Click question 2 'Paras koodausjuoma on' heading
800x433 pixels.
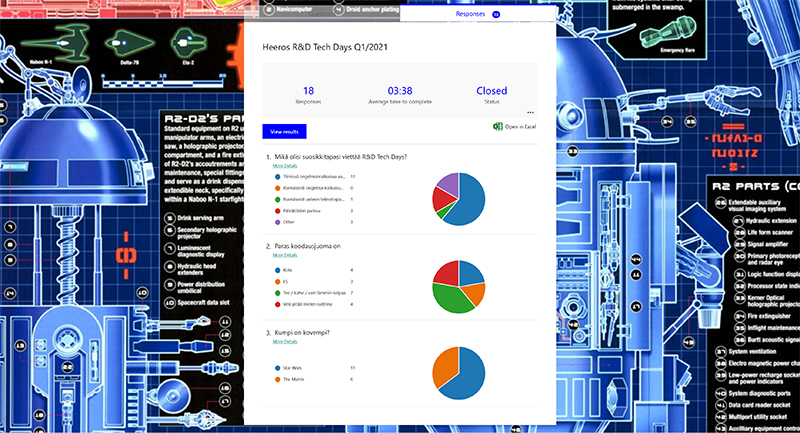tap(308, 246)
